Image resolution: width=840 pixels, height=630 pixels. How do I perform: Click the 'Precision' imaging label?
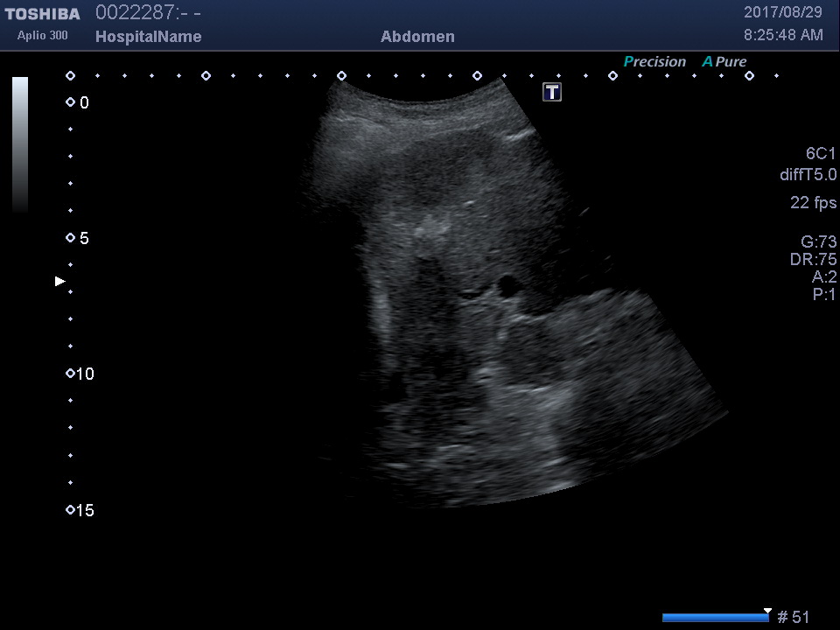pyautogui.click(x=654, y=61)
